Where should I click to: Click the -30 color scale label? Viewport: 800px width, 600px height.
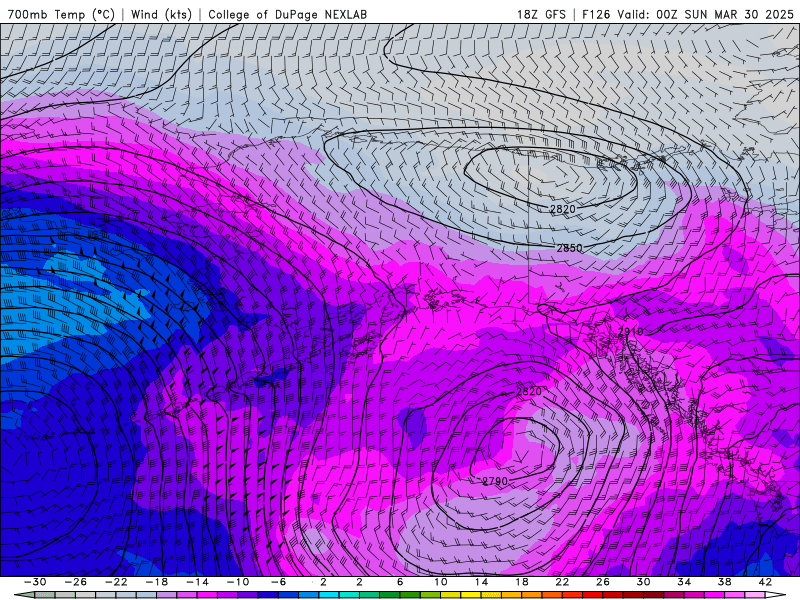(x=35, y=582)
